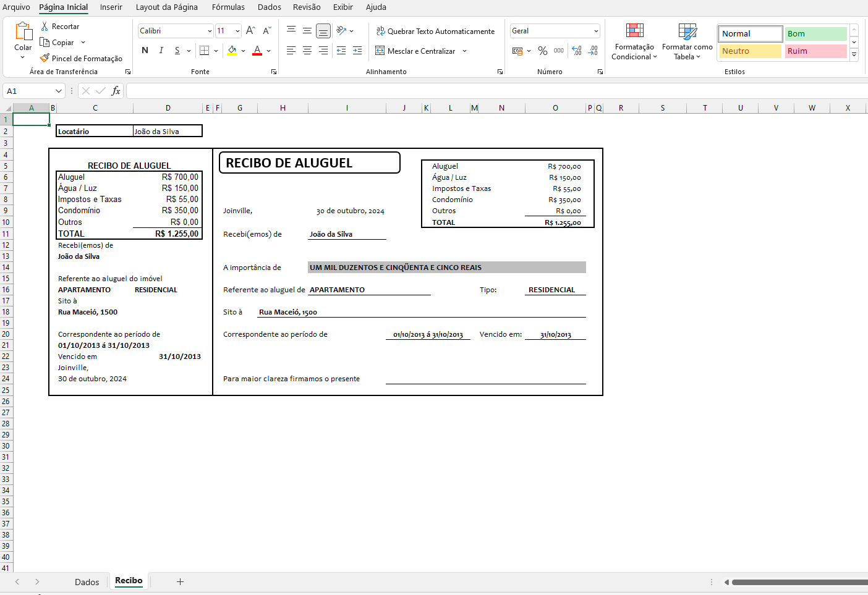
Task: Apply the Ruim cell style
Action: coord(815,51)
